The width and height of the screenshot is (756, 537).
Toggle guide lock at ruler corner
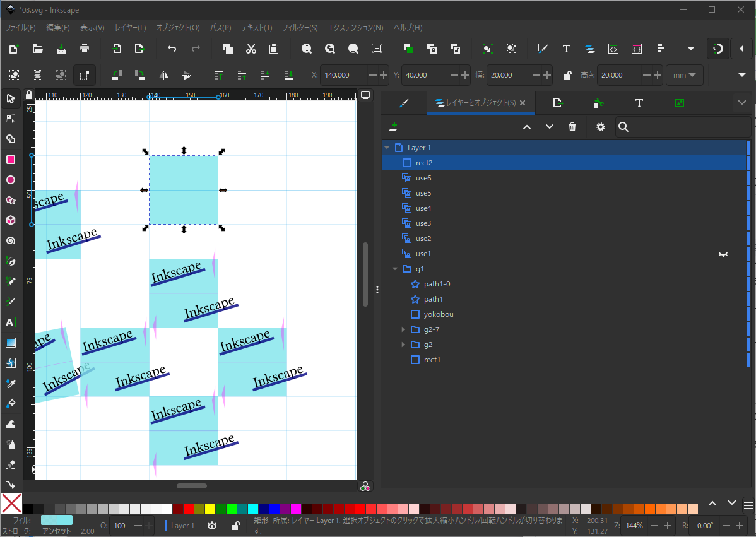click(29, 95)
